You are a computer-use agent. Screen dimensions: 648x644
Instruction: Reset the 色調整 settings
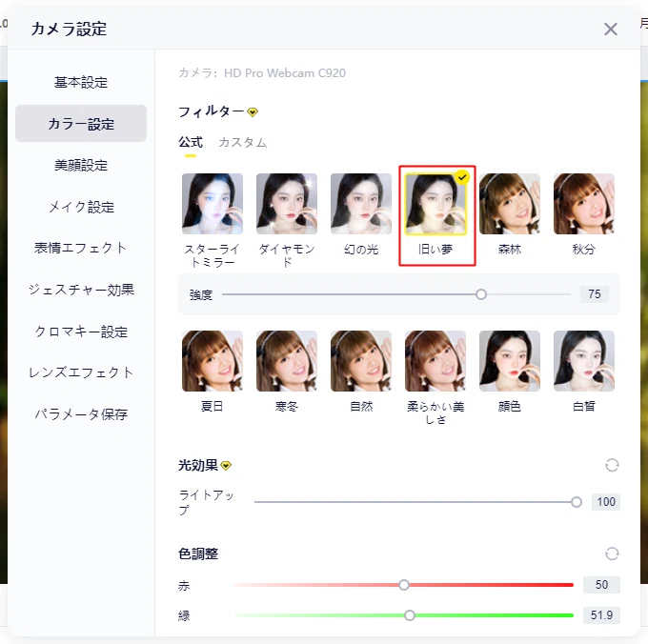click(612, 553)
